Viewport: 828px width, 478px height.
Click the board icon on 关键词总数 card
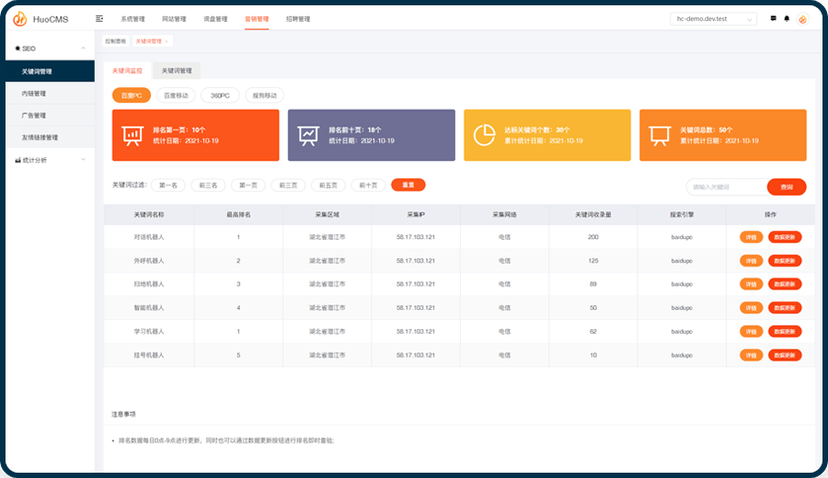[659, 135]
